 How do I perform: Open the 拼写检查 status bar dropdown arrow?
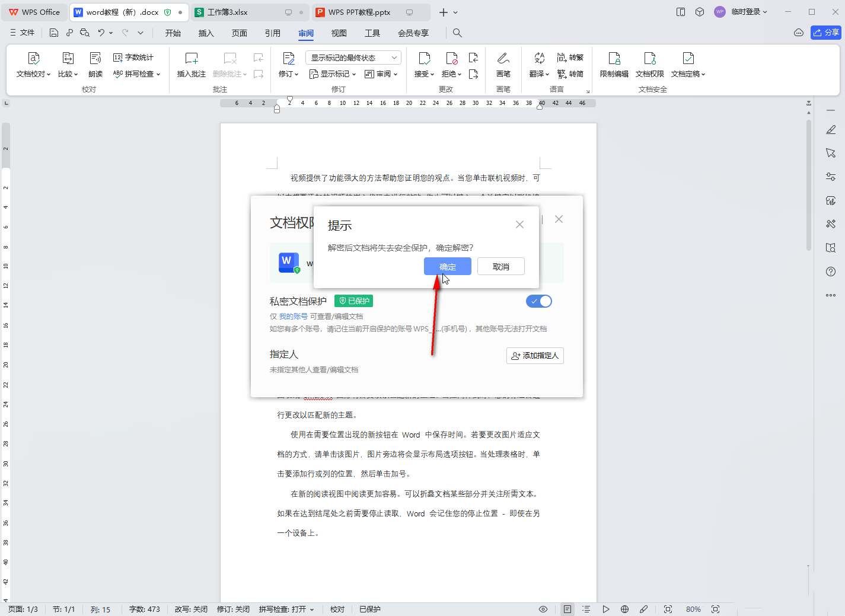pos(312,609)
